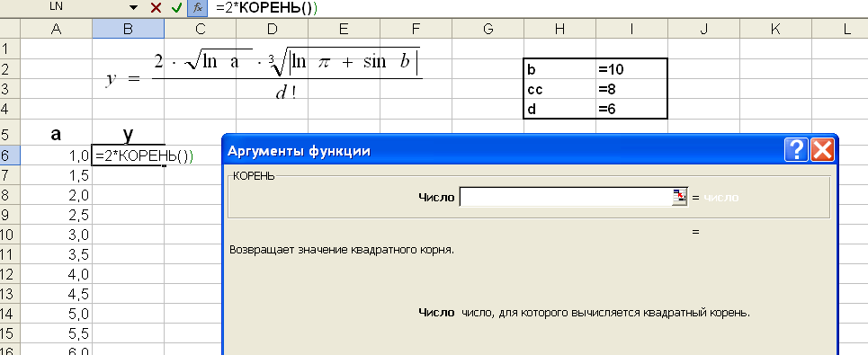Click cell with value 4,0

(x=56, y=274)
